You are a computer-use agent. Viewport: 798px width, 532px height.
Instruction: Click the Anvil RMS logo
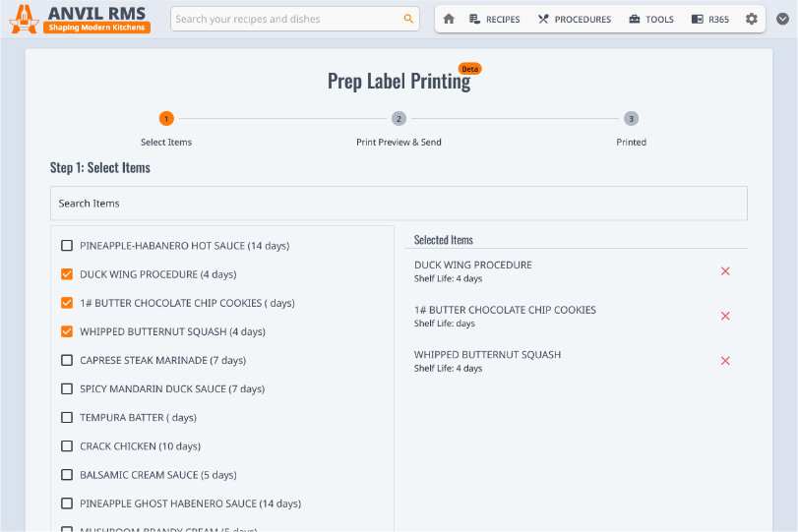pos(79,19)
